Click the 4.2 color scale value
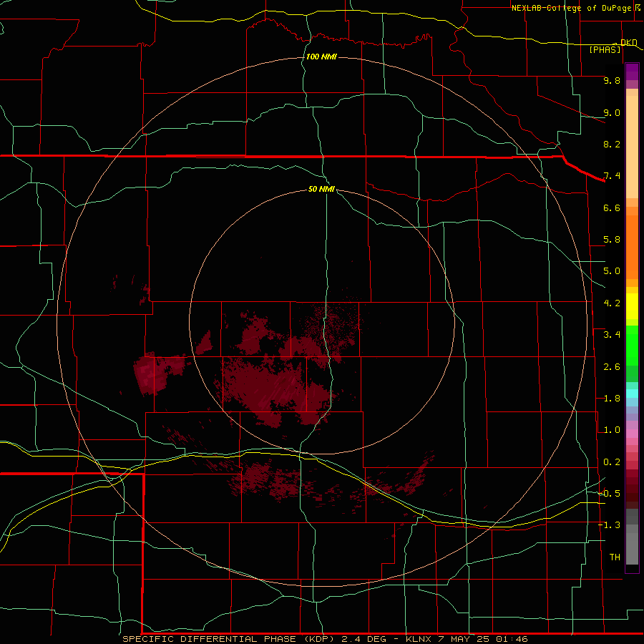 point(612,303)
